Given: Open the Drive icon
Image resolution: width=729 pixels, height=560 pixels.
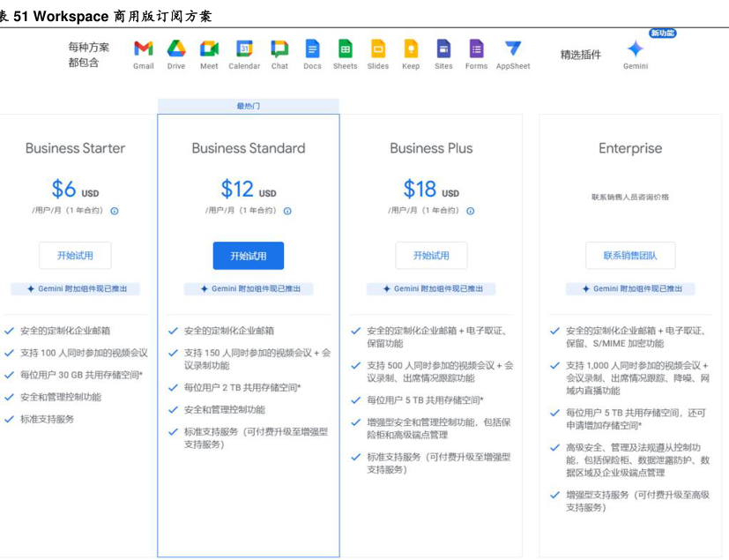Looking at the screenshot, I should (176, 49).
